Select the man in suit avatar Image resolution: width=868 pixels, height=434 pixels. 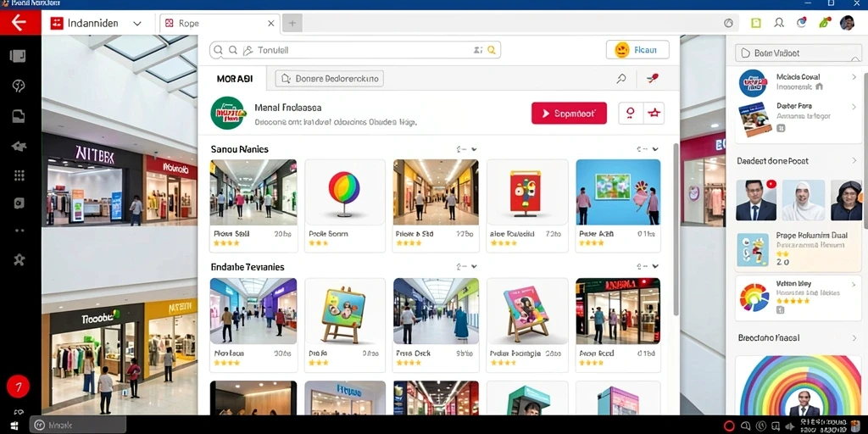[755, 200]
